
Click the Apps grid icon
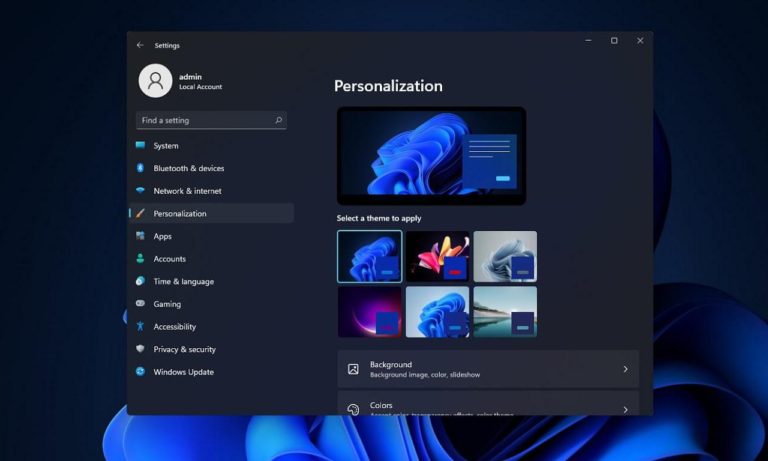click(140, 236)
